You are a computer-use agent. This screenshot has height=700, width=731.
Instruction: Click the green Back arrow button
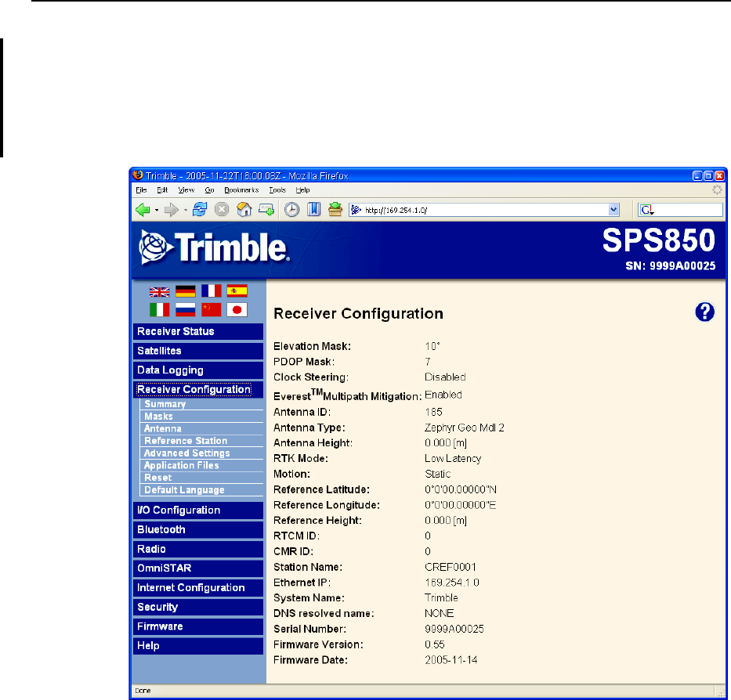click(143, 210)
